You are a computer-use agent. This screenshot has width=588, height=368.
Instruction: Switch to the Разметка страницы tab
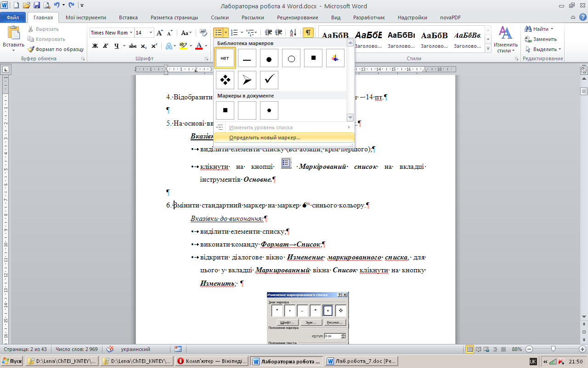tap(174, 17)
